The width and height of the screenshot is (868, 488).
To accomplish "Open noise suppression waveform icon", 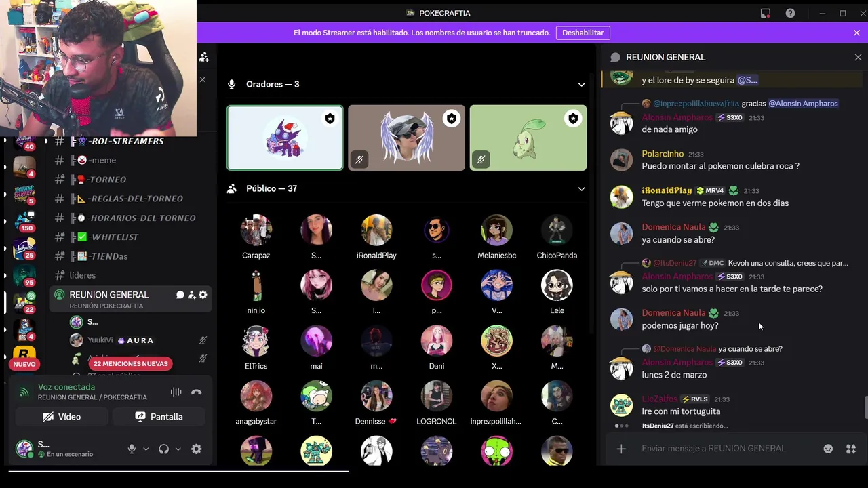I will point(176,392).
